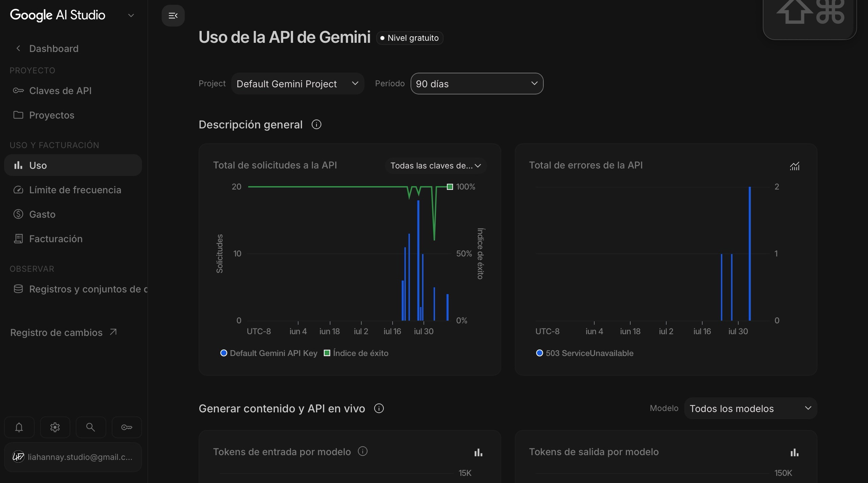Open the Período 90 días dropdown
Image resolution: width=868 pixels, height=483 pixels.
coord(477,84)
